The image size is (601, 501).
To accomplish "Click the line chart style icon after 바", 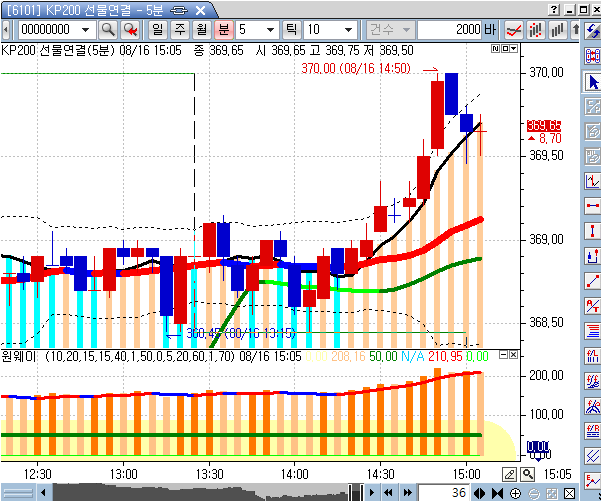I will point(514,30).
